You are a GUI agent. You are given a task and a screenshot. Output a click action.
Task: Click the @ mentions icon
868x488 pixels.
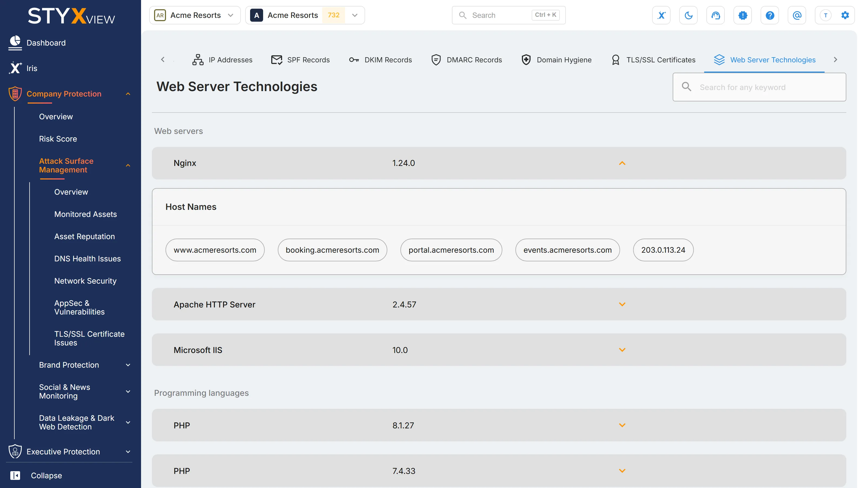[x=797, y=15]
